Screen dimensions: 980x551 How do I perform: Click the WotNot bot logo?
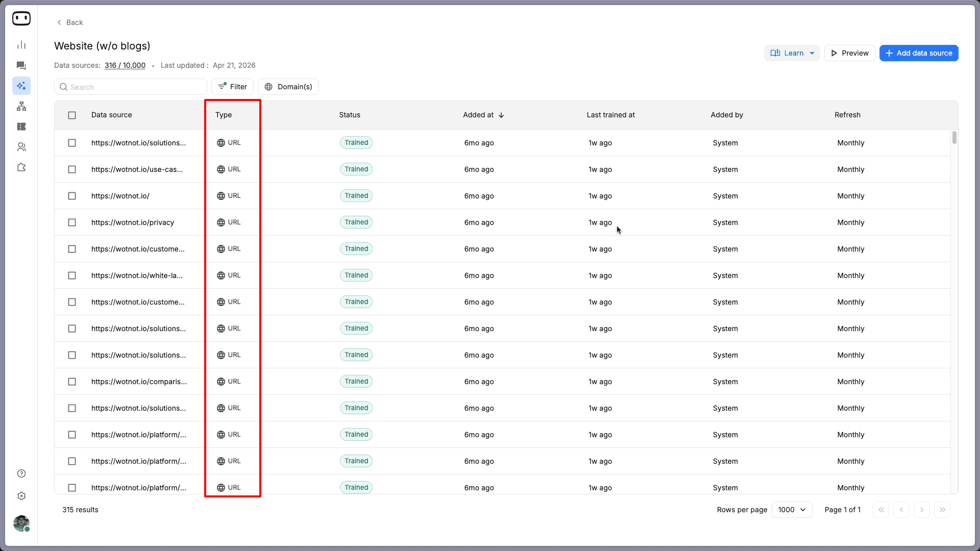[x=21, y=19]
